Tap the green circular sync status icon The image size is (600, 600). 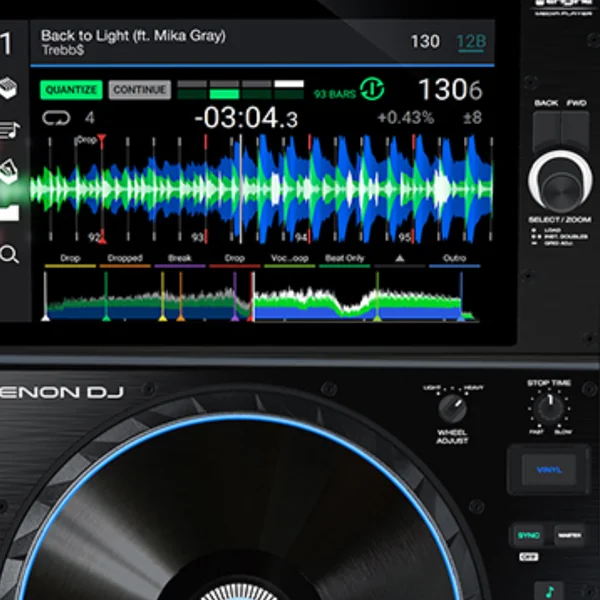coord(372,89)
